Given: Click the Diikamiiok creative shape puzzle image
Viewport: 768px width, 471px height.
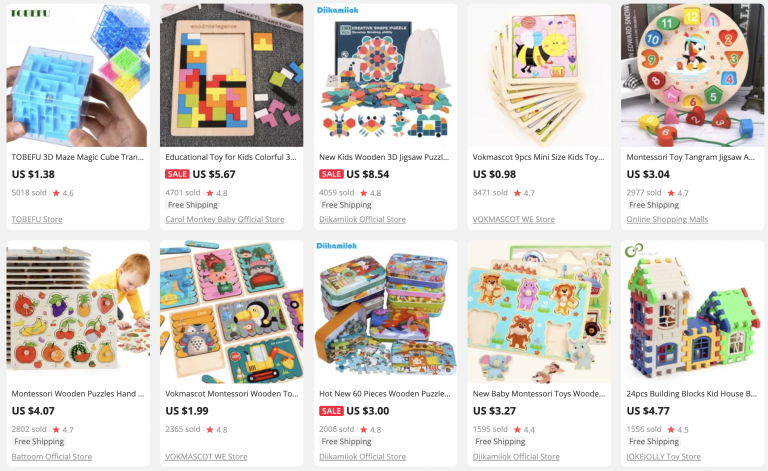Looking at the screenshot, I should coord(385,75).
